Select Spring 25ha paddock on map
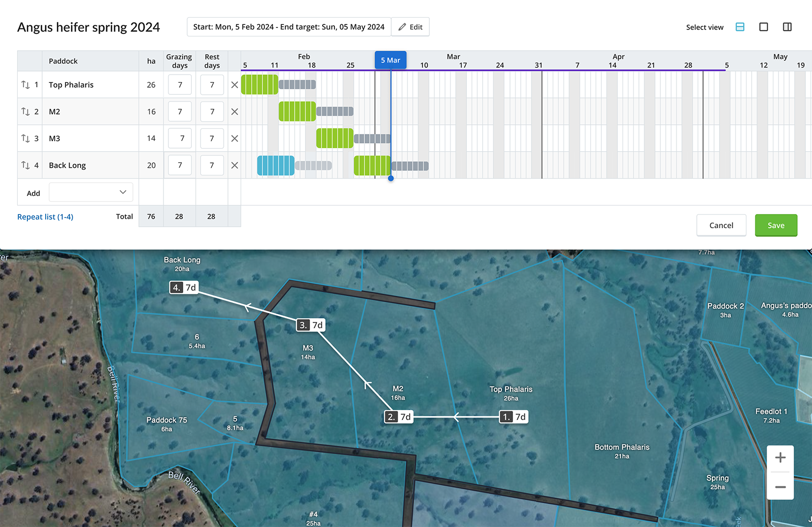Viewport: 812px width, 527px height. coord(718,482)
